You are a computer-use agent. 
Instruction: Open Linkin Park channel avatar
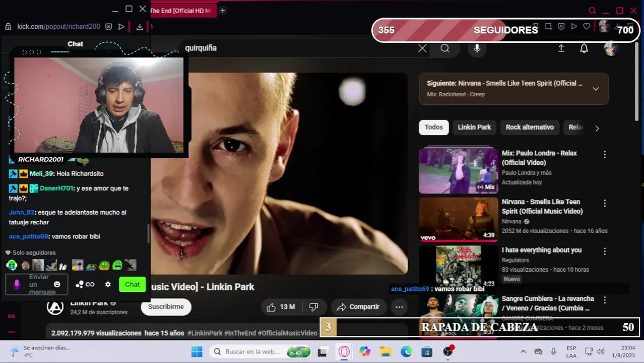[55, 307]
